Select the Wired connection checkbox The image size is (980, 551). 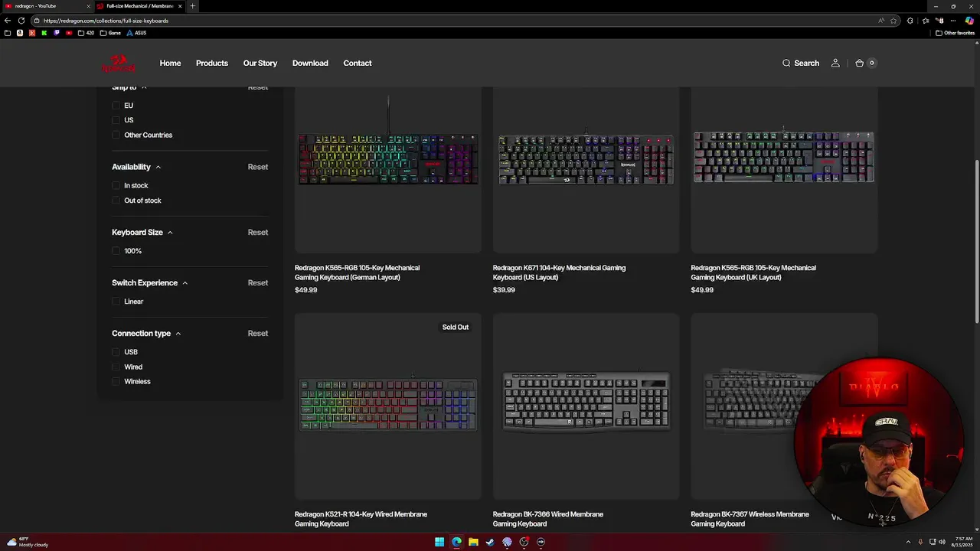coord(116,367)
